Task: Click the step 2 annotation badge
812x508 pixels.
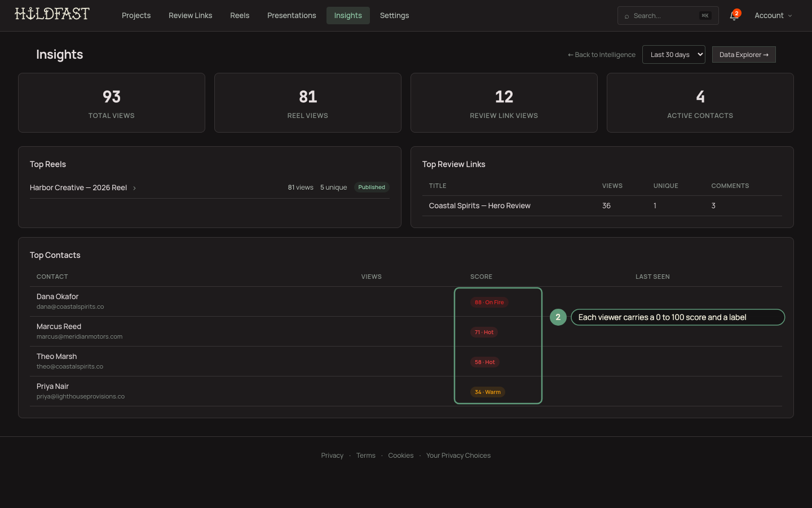Action: click(x=558, y=317)
